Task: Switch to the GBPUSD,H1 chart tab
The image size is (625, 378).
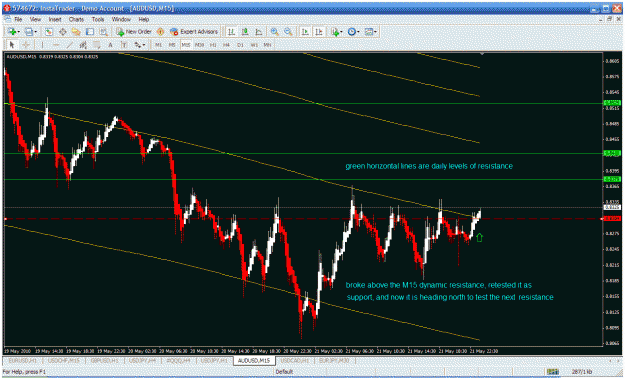Action: [104, 360]
